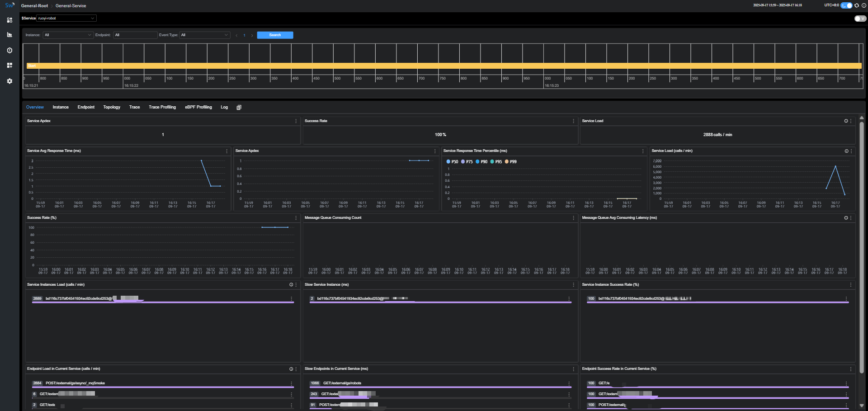Toggle the V switch at top right
Screen dimensions: 868x411
[x=860, y=19]
